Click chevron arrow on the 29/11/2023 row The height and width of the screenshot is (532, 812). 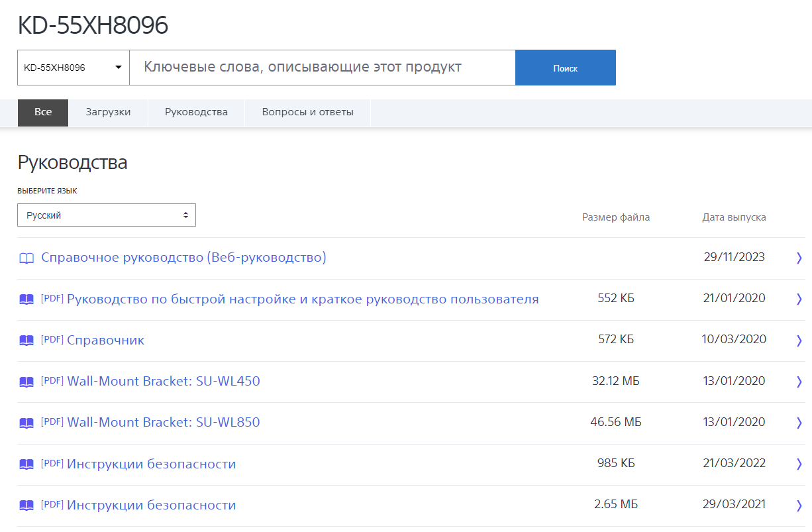coord(799,258)
